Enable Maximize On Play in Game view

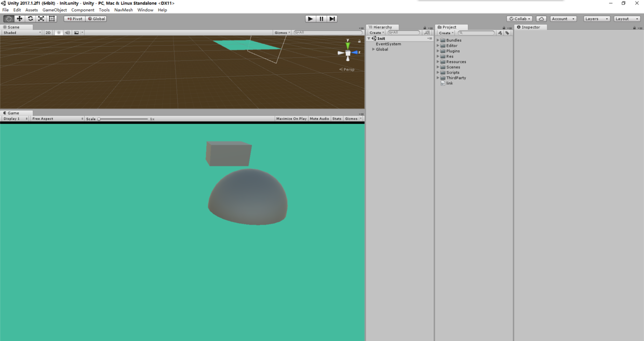pos(291,119)
